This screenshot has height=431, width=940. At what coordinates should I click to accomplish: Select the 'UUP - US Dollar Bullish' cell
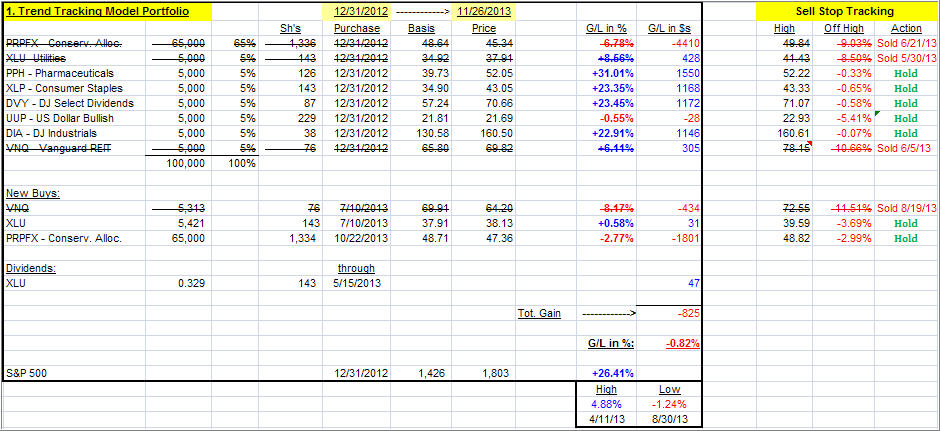pos(74,118)
